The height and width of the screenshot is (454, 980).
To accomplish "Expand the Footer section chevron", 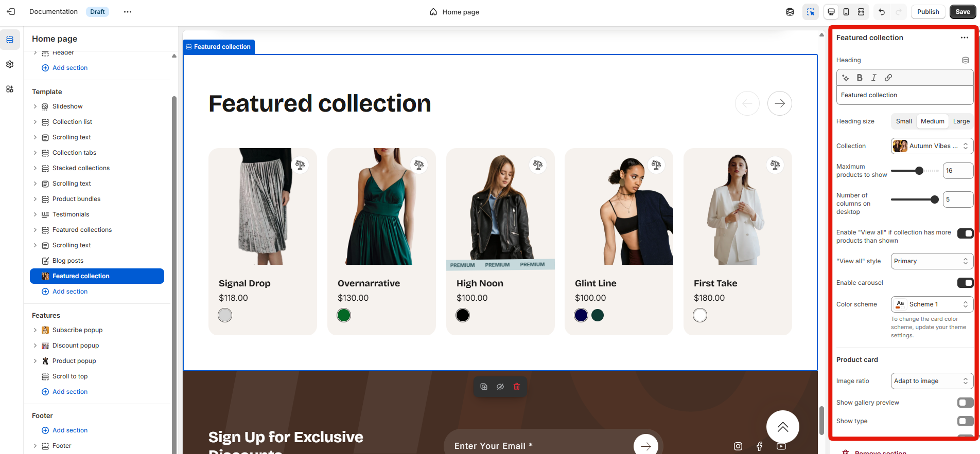I will 35,446.
